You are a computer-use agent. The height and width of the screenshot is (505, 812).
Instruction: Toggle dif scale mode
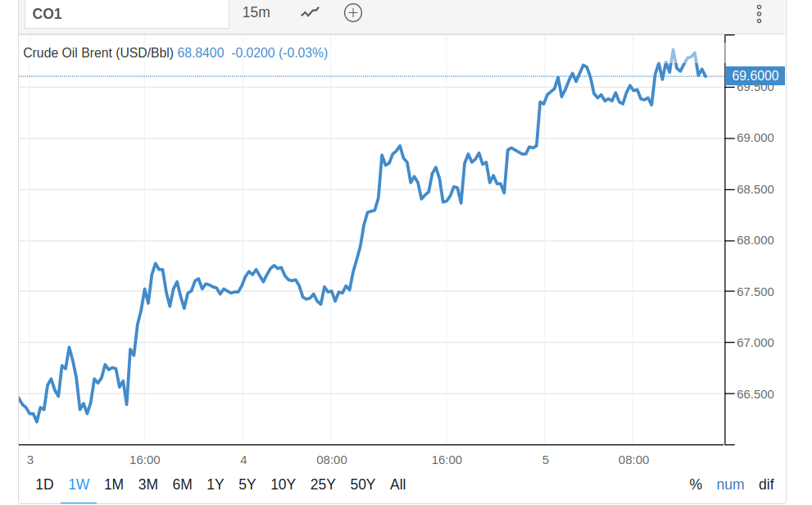[x=766, y=485]
